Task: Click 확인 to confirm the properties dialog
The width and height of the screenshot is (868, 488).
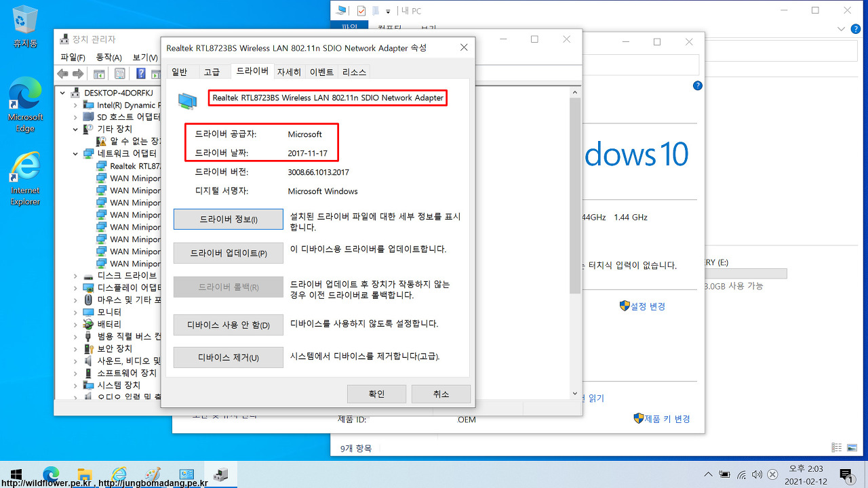Action: pyautogui.click(x=376, y=394)
